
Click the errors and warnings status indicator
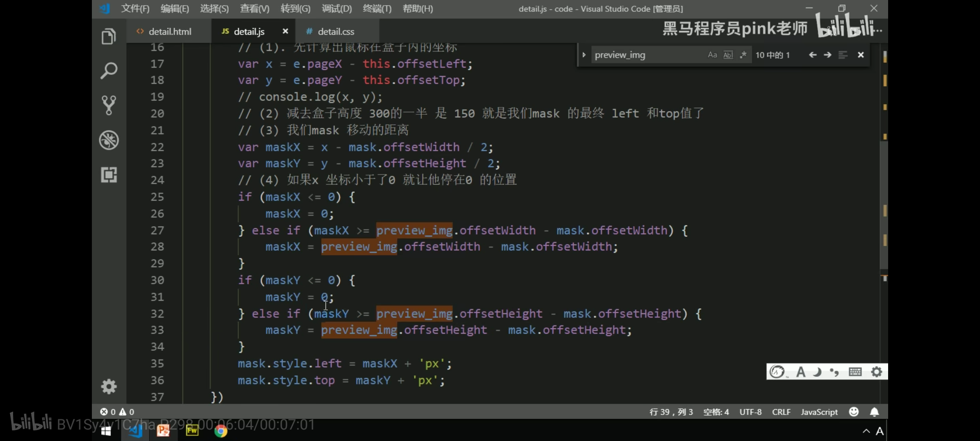[117, 412]
